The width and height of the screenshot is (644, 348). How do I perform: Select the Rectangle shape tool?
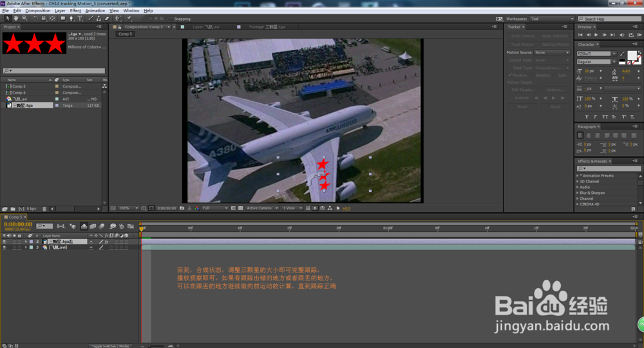pyautogui.click(x=63, y=19)
